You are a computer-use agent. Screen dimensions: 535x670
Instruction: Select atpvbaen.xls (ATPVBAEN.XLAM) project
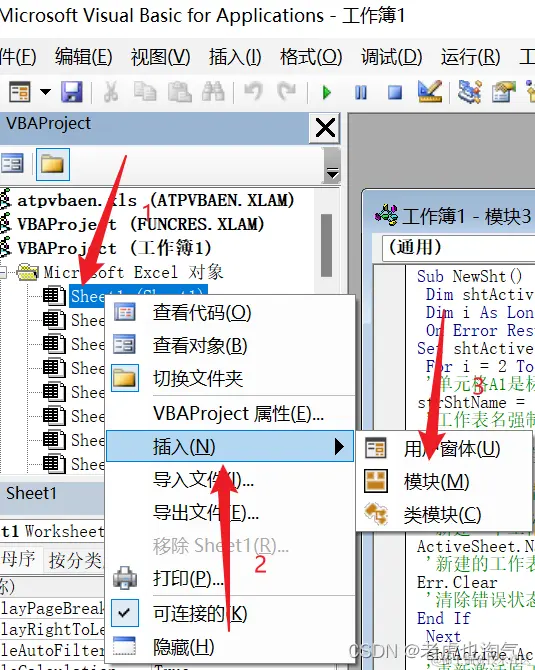pos(156,200)
